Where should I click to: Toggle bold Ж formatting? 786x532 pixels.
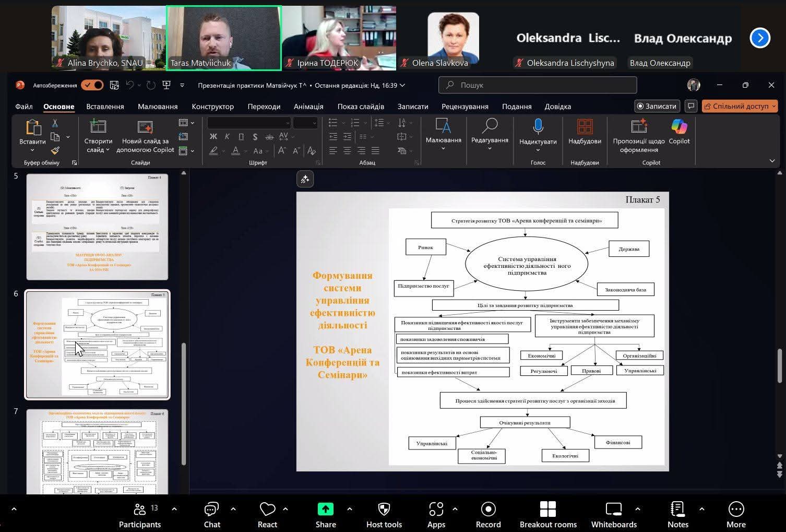[x=213, y=137]
